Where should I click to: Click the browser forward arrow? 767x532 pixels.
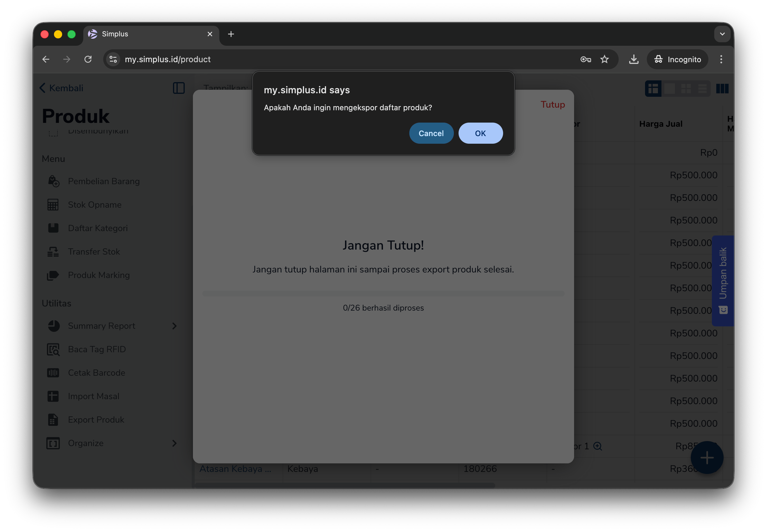tap(67, 59)
